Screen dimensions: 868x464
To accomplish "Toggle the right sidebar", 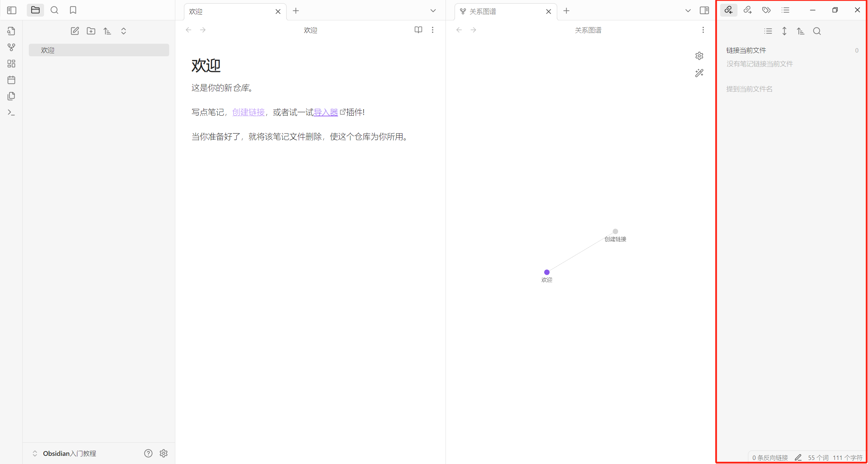I will 704,10.
